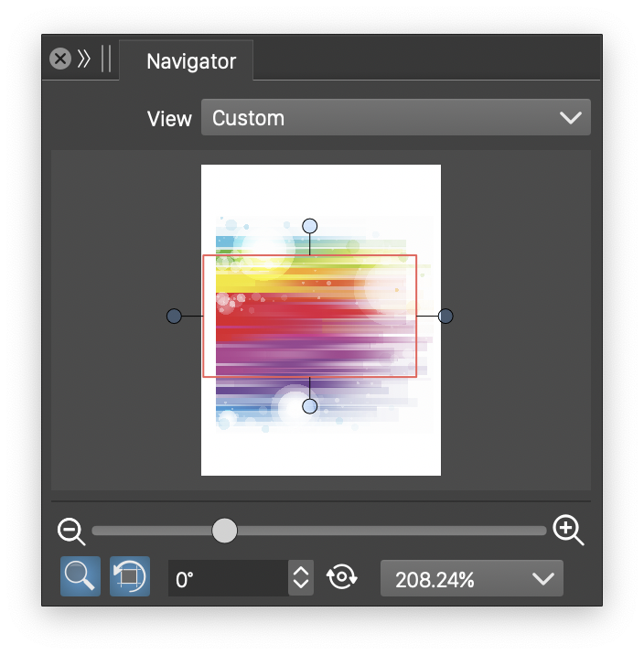
Task: Click the zoom out magnifier icon
Action: coord(70,531)
